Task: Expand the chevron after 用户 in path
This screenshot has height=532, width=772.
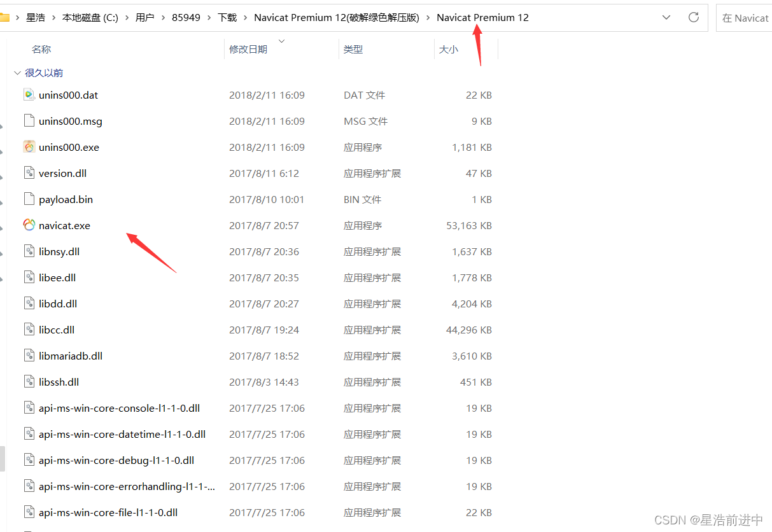Action: pyautogui.click(x=163, y=18)
